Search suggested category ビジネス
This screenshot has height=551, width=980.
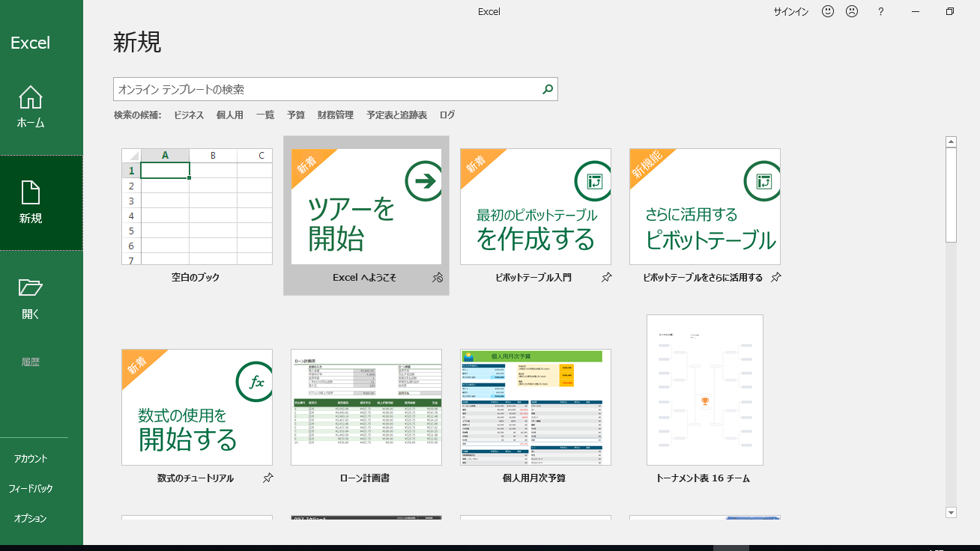click(189, 115)
